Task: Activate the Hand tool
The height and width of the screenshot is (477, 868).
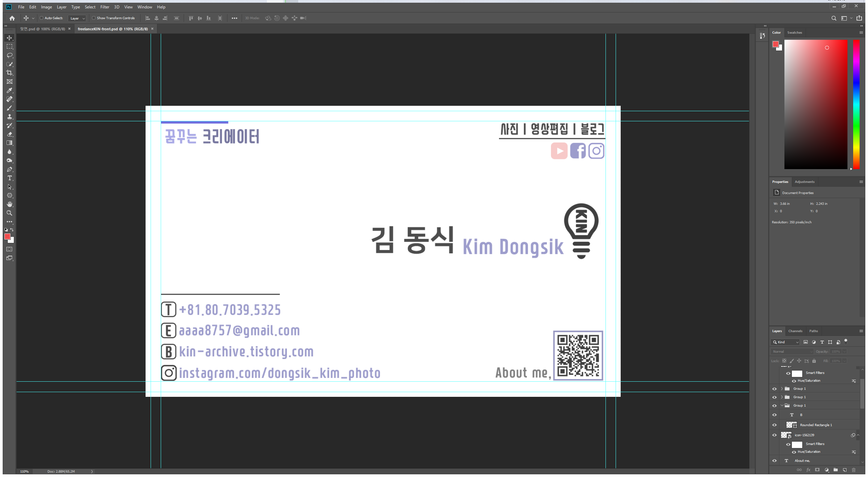Action: pos(9,204)
